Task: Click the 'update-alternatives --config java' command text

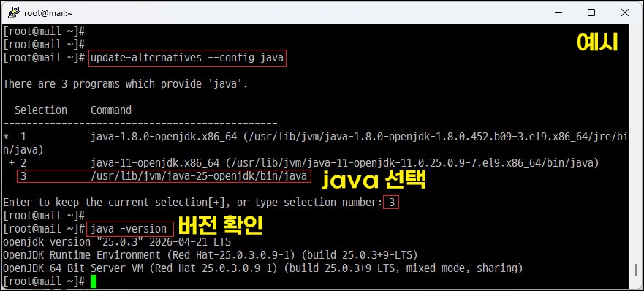Action: pos(187,58)
